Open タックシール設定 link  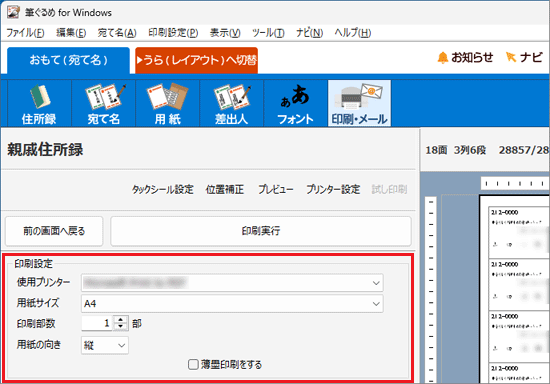click(163, 190)
